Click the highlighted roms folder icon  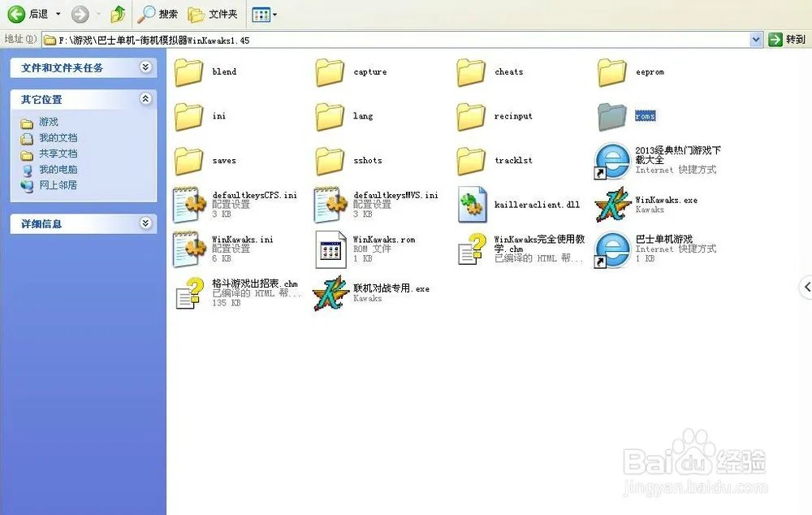[612, 116]
